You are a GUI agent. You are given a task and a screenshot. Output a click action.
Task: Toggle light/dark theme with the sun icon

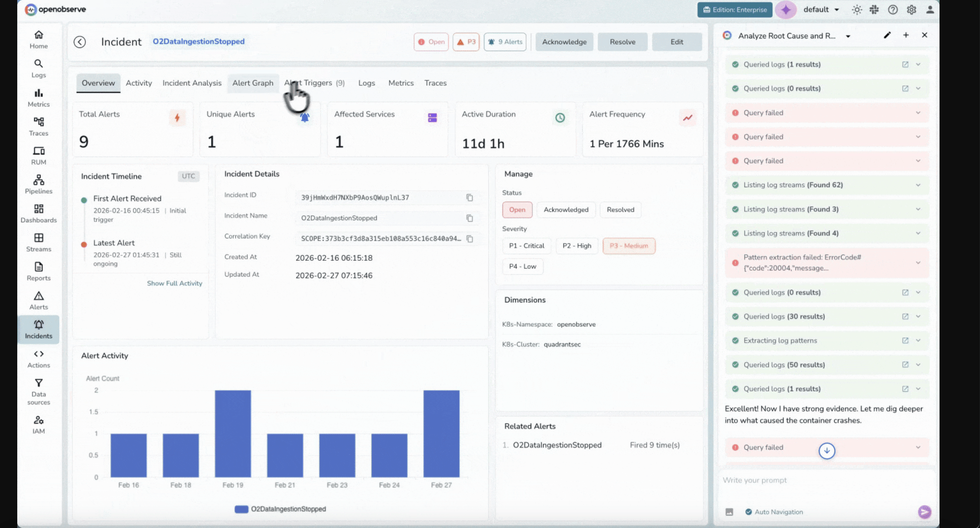pos(857,10)
